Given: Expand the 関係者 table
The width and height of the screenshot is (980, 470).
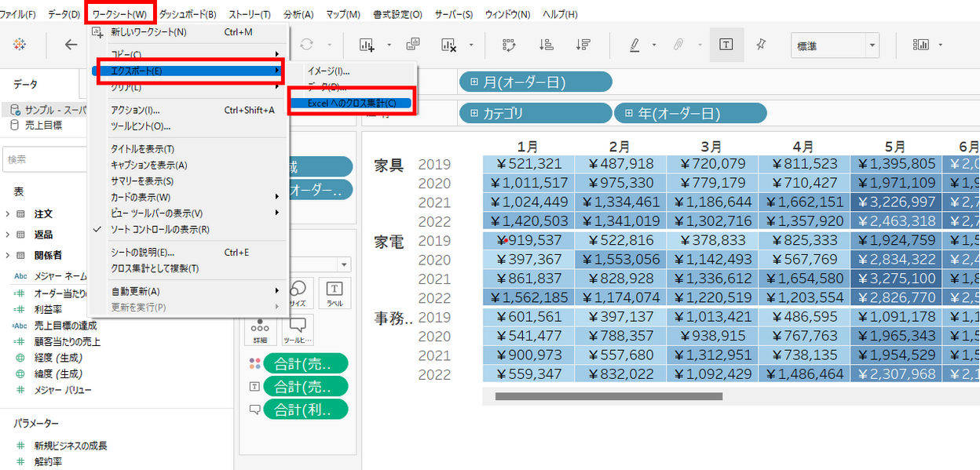Looking at the screenshot, I should (x=8, y=255).
